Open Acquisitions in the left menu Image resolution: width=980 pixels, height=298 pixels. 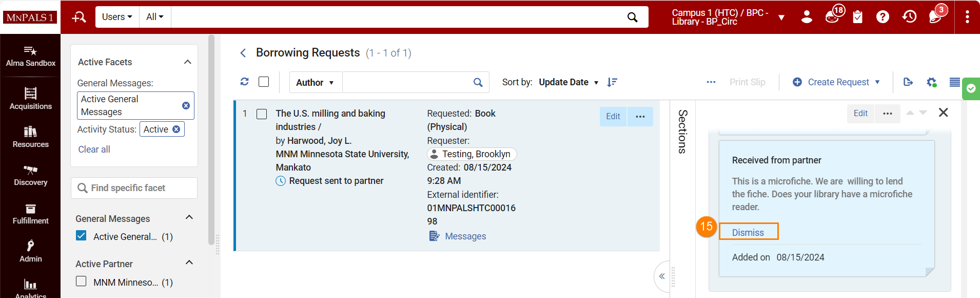[x=31, y=99]
